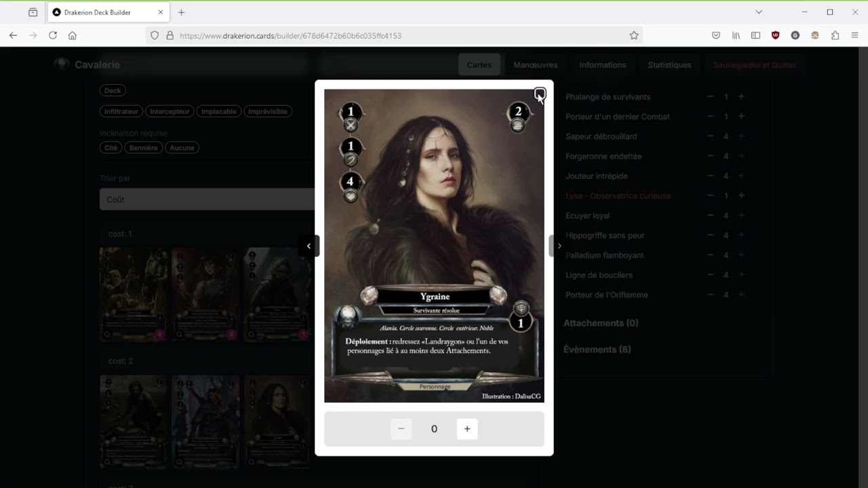The width and height of the screenshot is (868, 488).
Task: Click the enlarged Ygraine card image
Action: 434,246
